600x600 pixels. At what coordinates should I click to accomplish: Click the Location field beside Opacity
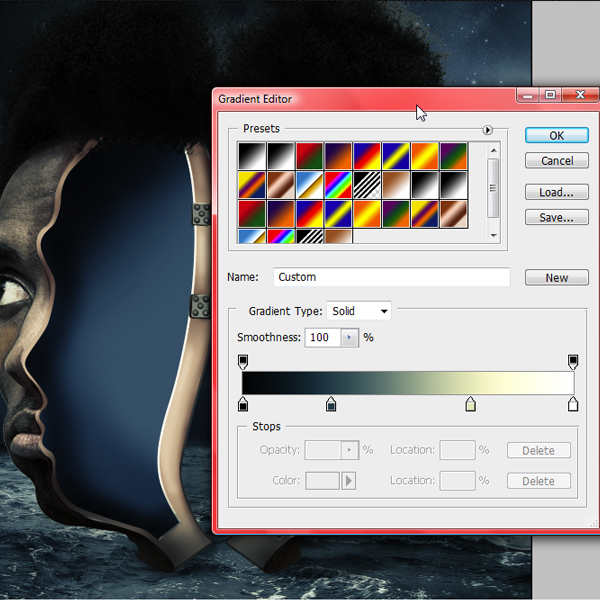click(457, 450)
